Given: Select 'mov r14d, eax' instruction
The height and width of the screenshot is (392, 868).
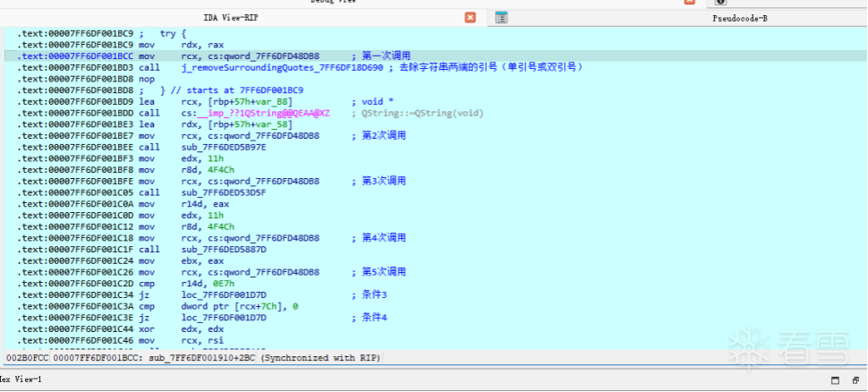Looking at the screenshot, I should (183, 204).
